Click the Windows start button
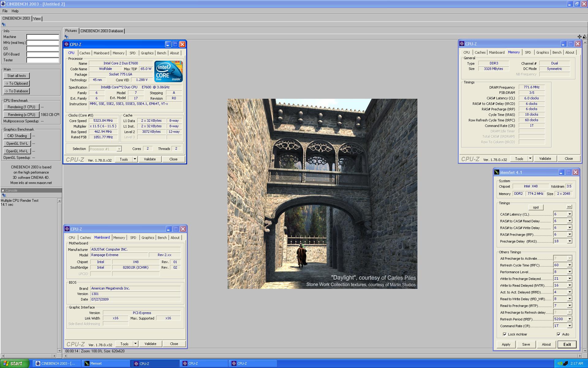Viewport: 588px width, 368px height. [15, 363]
